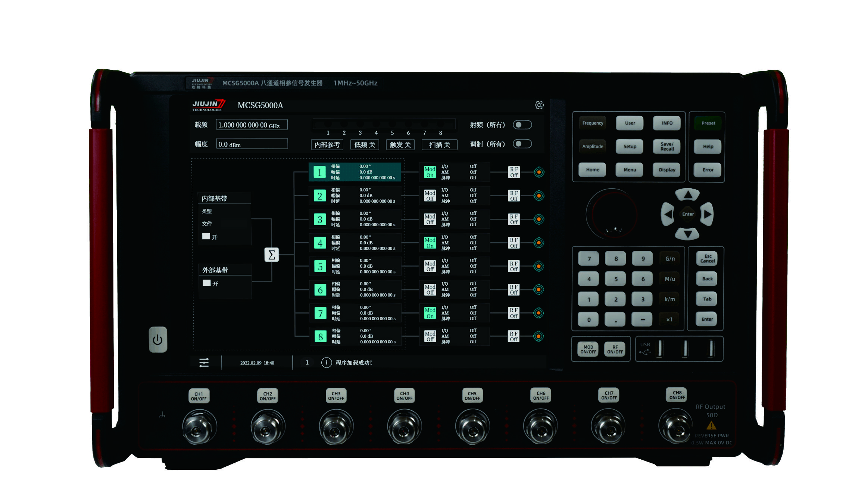Enable internal baseband 开 checkbox

[x=206, y=236]
